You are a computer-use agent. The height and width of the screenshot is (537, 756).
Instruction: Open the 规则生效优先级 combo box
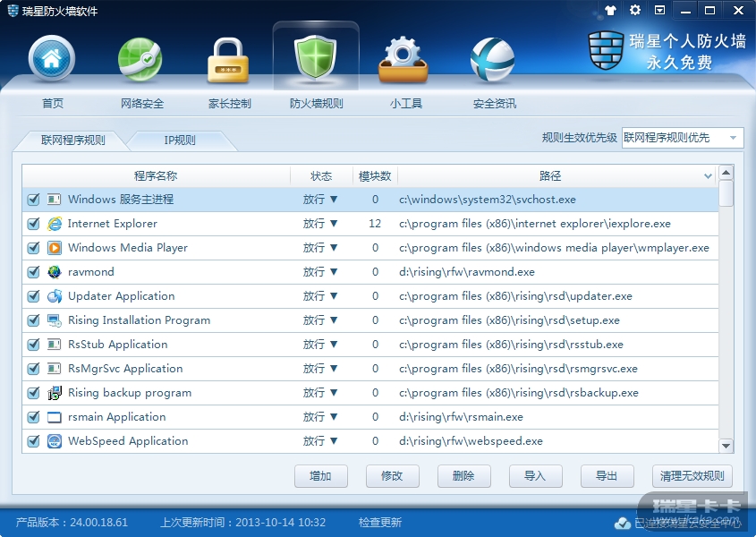click(683, 138)
